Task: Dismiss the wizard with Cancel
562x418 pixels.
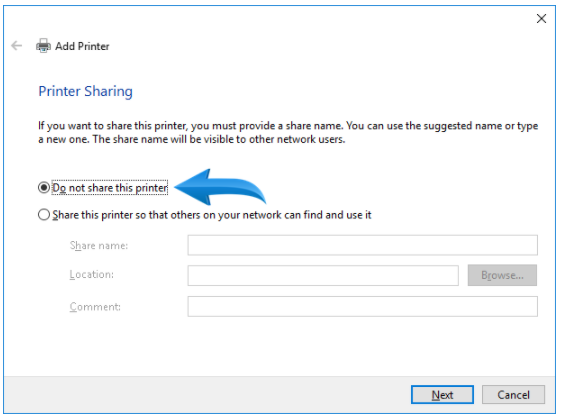Action: (x=513, y=395)
